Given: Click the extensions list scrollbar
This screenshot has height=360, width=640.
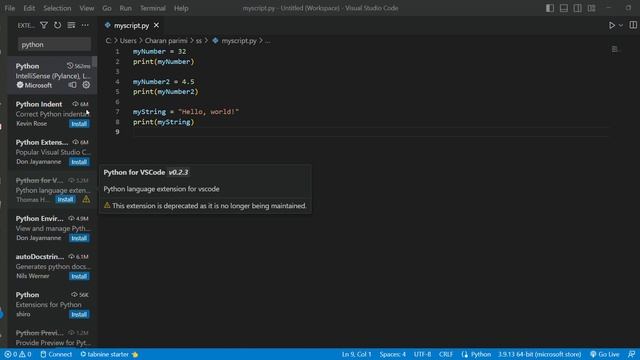Looking at the screenshot, I should coord(95,61).
